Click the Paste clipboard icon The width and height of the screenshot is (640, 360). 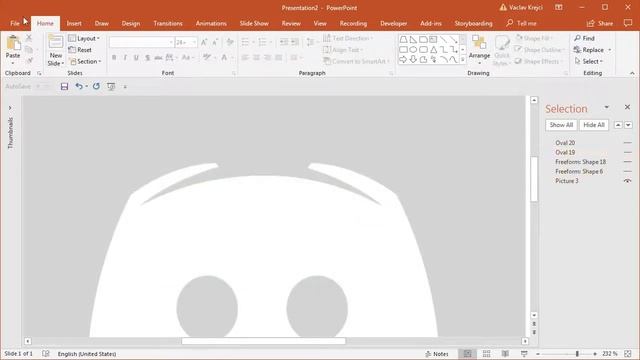13,43
